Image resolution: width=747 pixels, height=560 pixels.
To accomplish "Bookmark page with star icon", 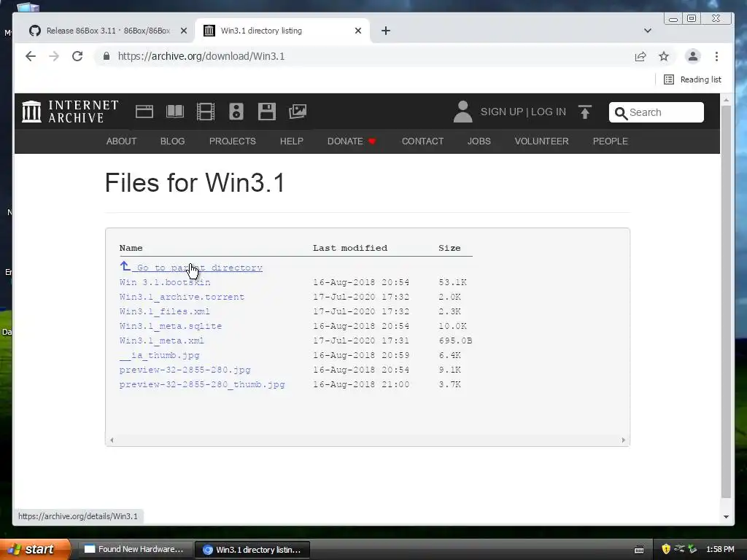I will tap(664, 56).
